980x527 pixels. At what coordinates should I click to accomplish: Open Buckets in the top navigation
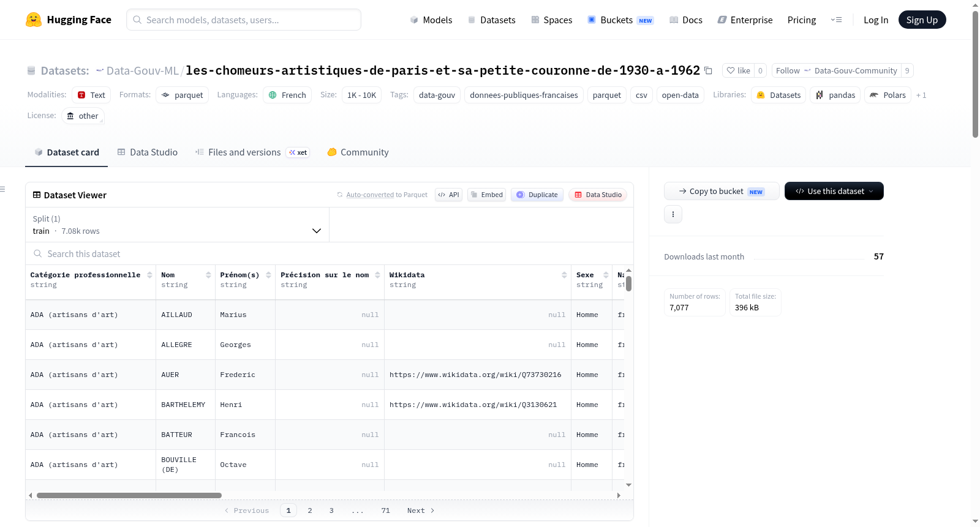(620, 20)
